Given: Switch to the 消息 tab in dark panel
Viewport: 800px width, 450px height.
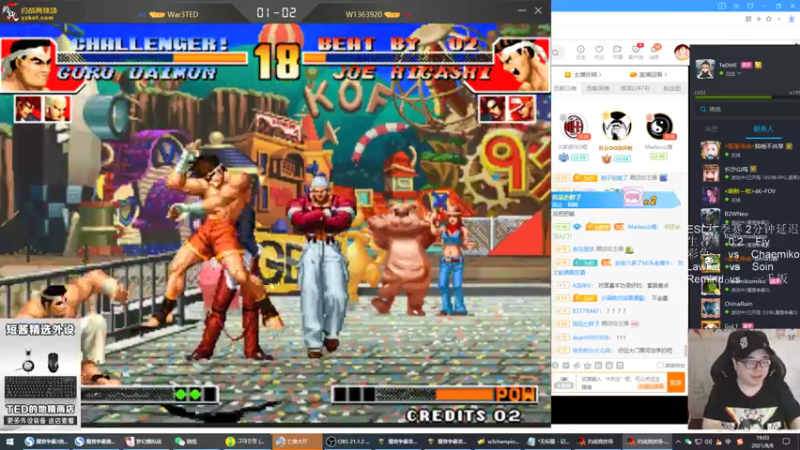Looking at the screenshot, I should coord(711,129).
